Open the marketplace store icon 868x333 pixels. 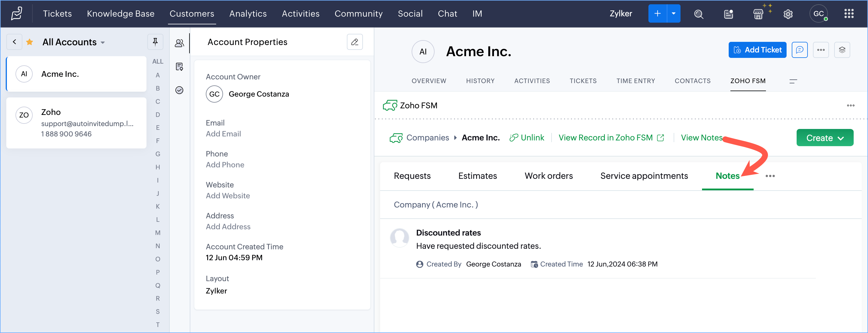tap(758, 14)
